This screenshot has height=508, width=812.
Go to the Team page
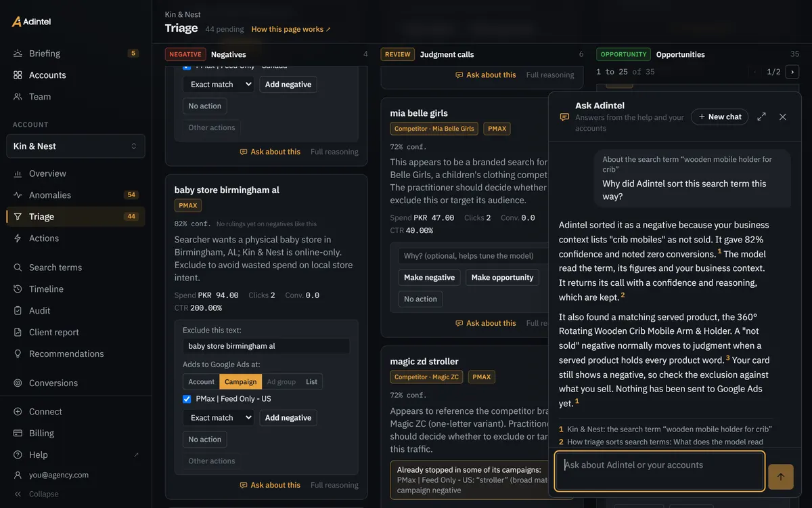(x=76, y=97)
